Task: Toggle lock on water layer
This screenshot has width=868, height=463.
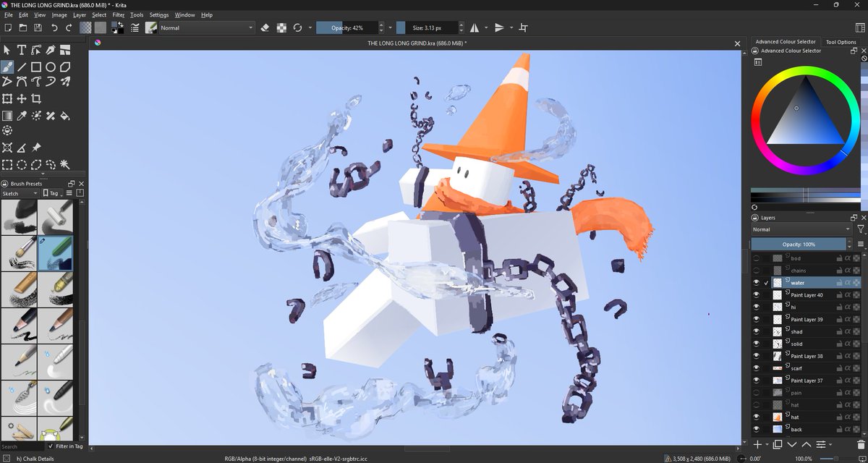Action: [x=839, y=283]
